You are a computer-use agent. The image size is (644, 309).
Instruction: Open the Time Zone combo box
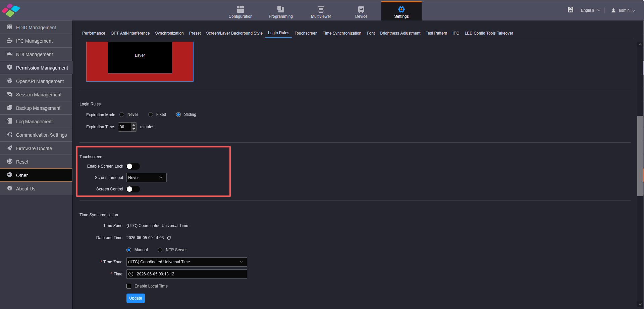186,262
